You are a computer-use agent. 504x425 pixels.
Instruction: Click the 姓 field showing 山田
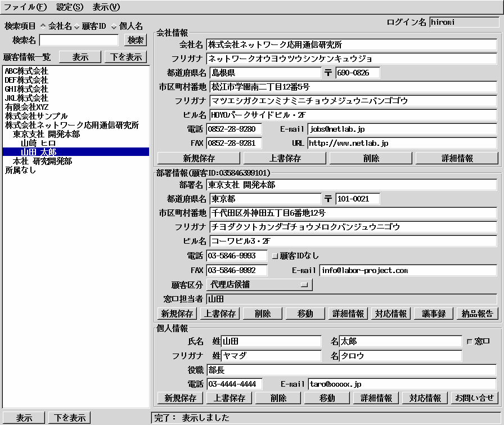(x=271, y=341)
